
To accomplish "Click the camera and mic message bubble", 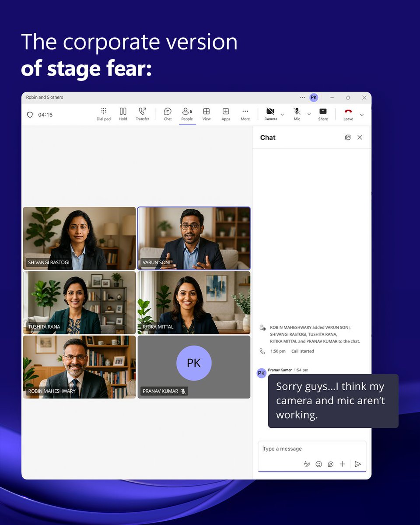I will [x=333, y=401].
